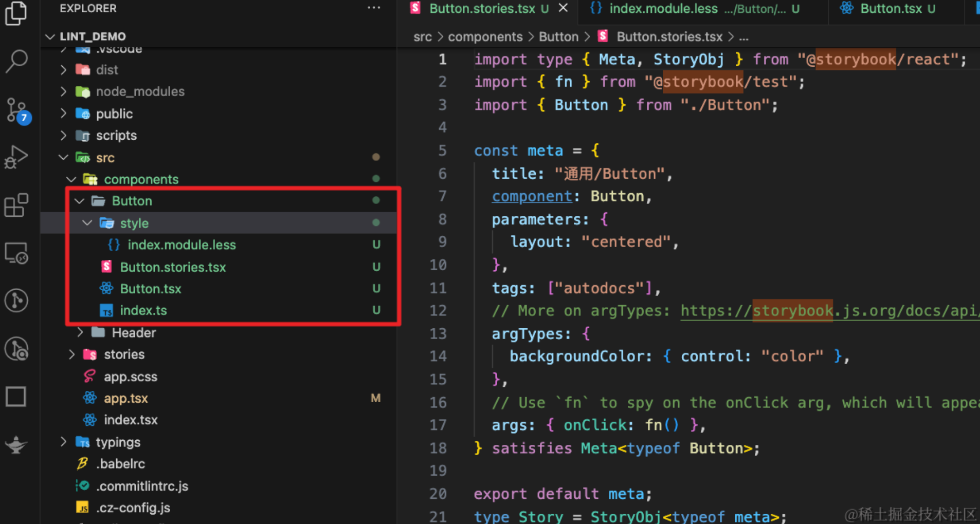Image resolution: width=980 pixels, height=524 pixels.
Task: Collapse the Button folder
Action: (x=79, y=201)
